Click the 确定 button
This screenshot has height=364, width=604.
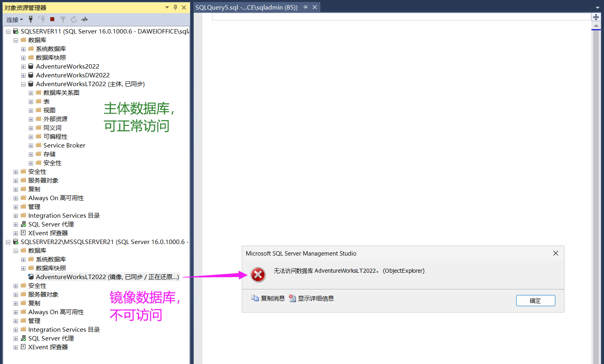pos(535,301)
